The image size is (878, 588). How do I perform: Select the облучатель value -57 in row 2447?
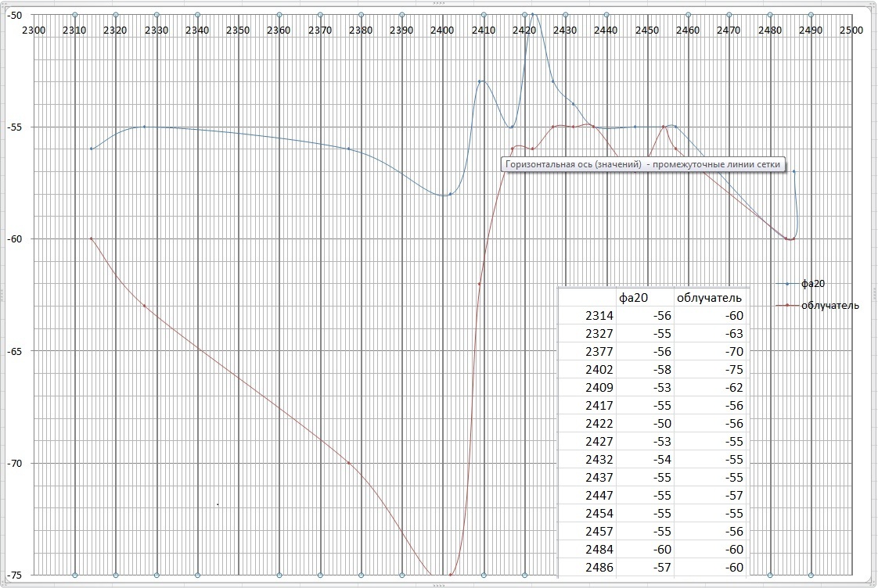tap(734, 495)
